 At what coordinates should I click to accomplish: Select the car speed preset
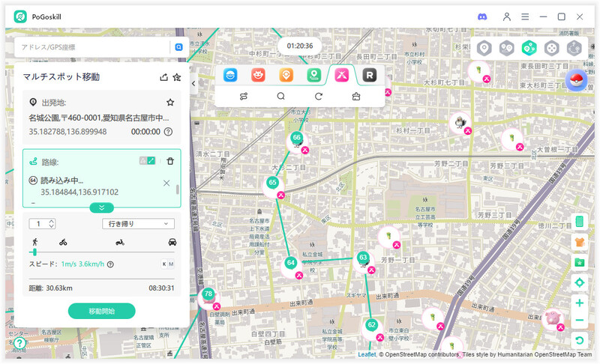(172, 242)
